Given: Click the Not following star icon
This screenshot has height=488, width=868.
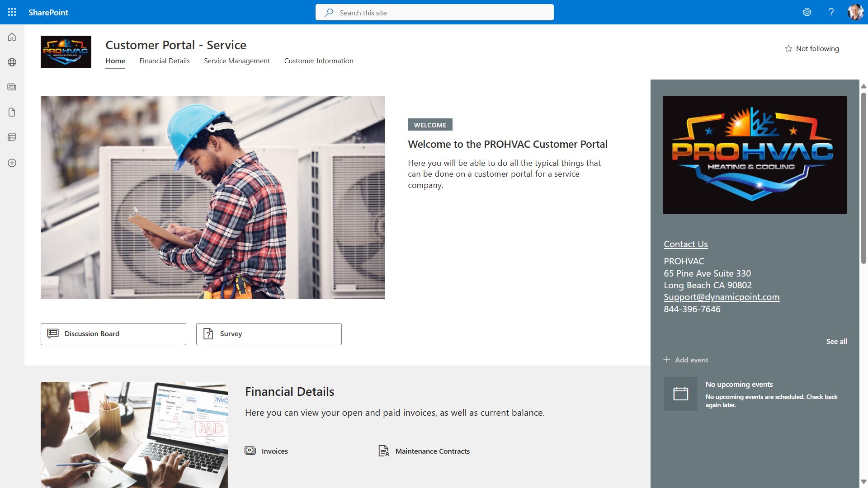Looking at the screenshot, I should pyautogui.click(x=788, y=48).
